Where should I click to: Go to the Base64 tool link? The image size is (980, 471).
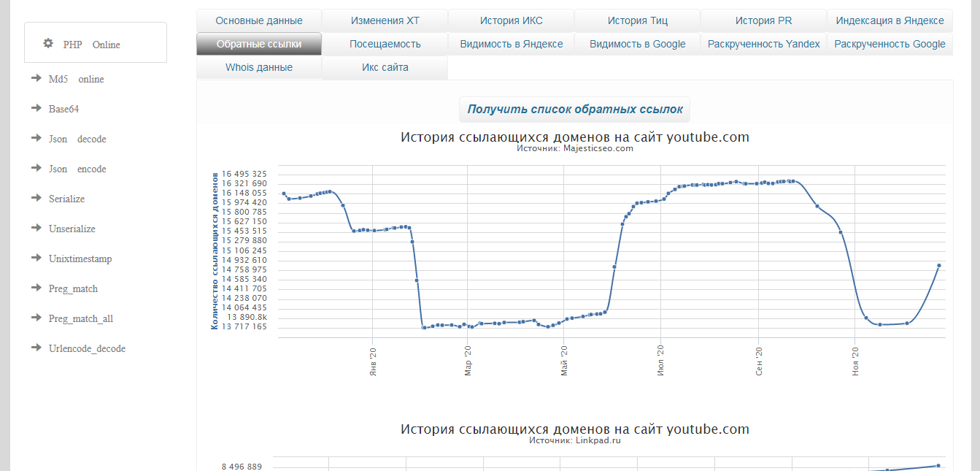63,109
